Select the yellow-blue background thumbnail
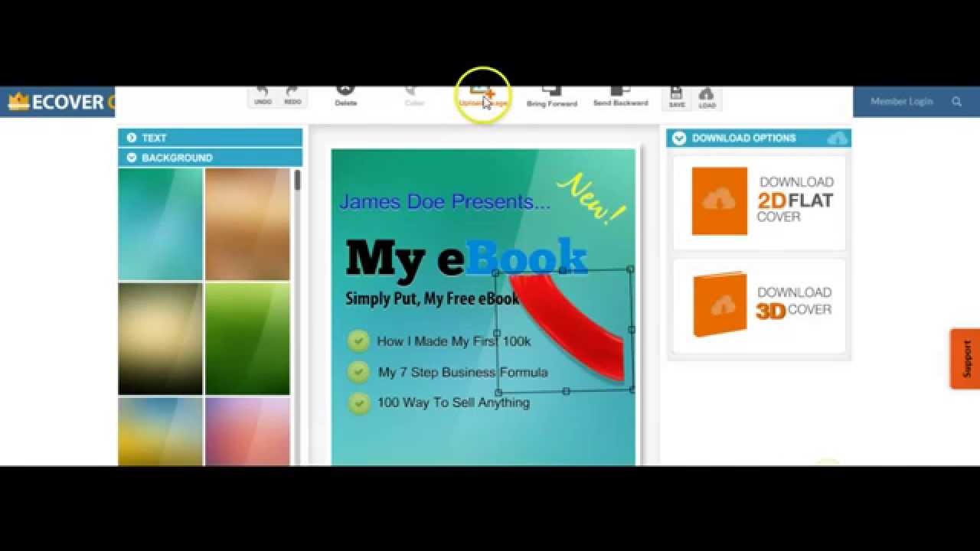The height and width of the screenshot is (551, 980). click(x=160, y=432)
